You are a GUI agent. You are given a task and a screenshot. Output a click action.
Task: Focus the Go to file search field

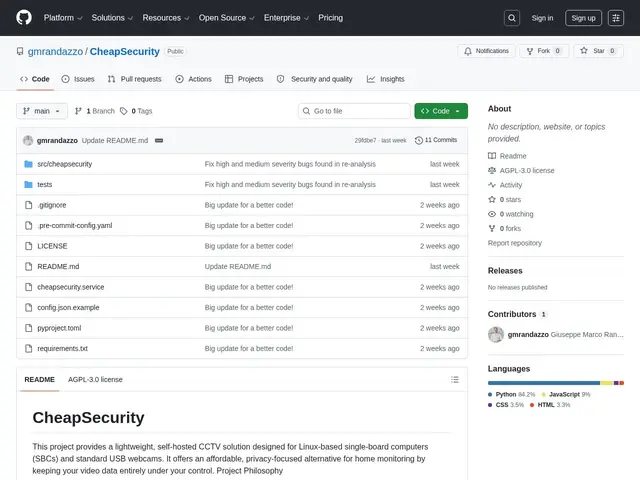(354, 111)
